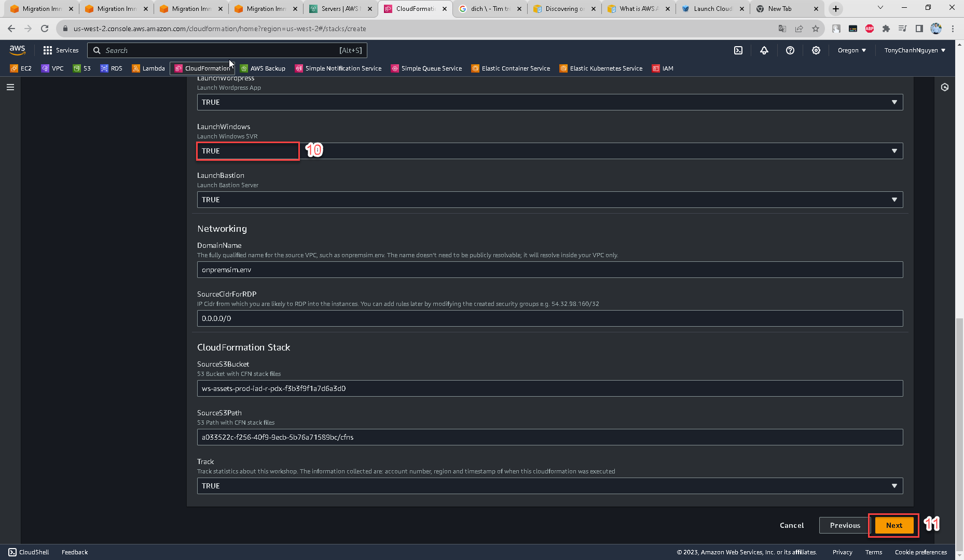Switch to the Launch Cloud browser tab
964x560 pixels.
[713, 9]
